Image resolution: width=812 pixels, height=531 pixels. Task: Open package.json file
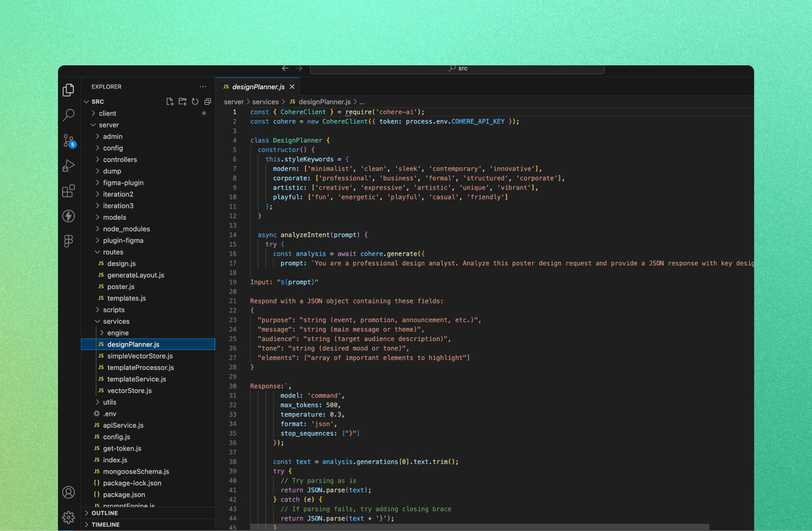click(148, 495)
